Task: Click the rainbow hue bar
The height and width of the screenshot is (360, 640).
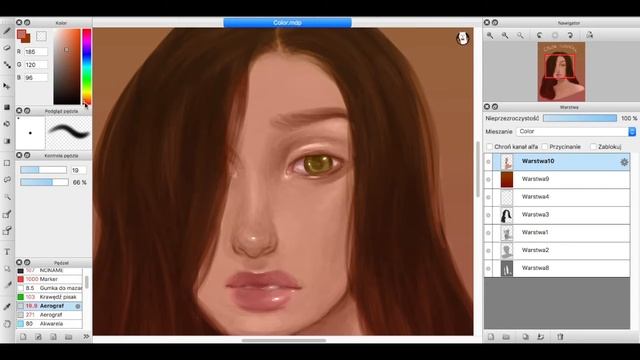Action: coord(87,67)
